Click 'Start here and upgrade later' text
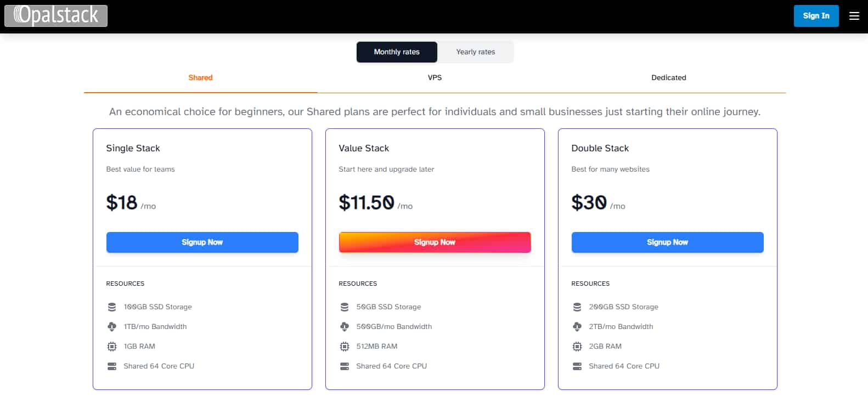Screen dimensions: 868x402 click(x=386, y=169)
